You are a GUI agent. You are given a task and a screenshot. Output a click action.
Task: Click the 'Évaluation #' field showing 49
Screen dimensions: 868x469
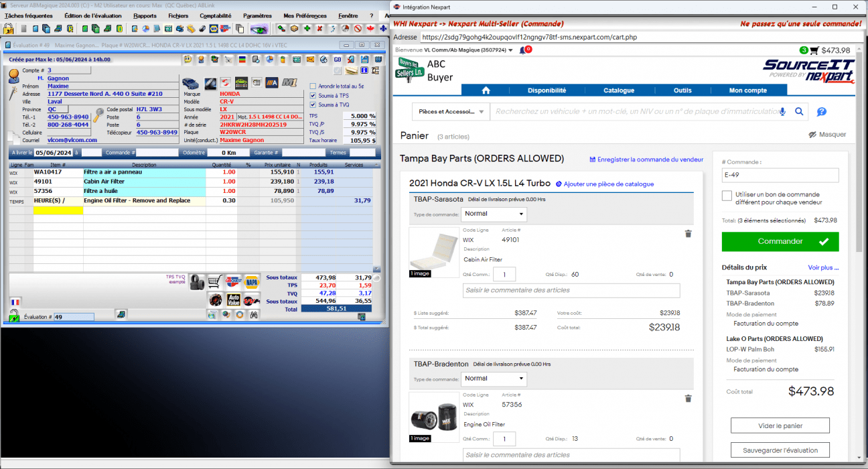point(74,317)
